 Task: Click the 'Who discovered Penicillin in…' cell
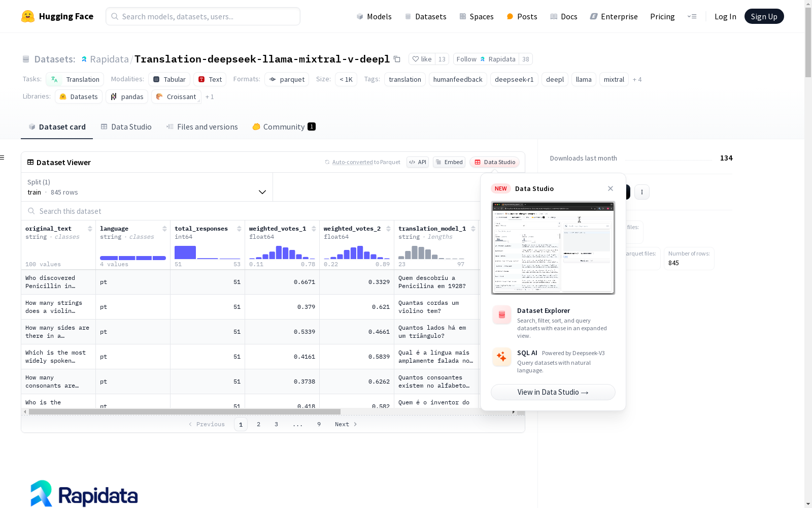pos(58,282)
